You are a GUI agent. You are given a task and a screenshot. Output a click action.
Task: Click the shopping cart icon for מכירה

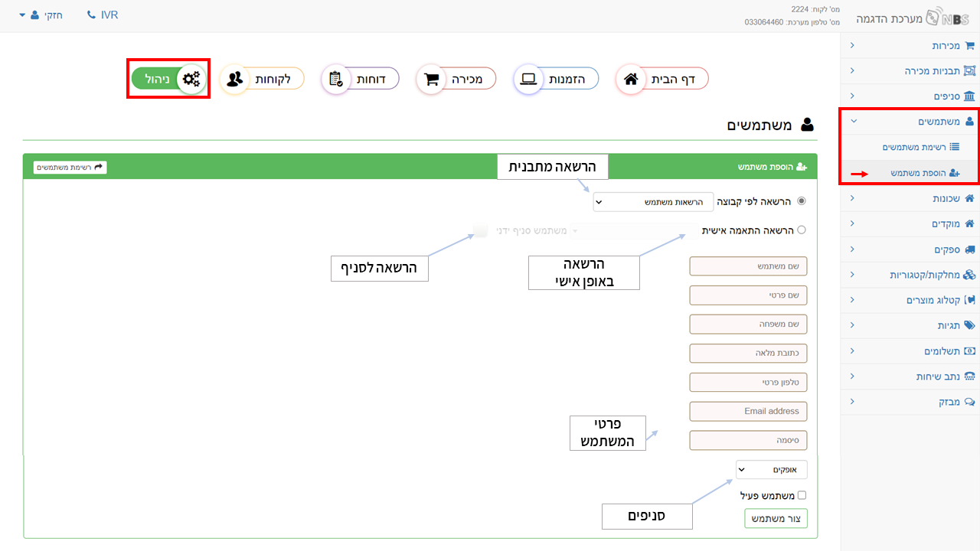(x=431, y=79)
